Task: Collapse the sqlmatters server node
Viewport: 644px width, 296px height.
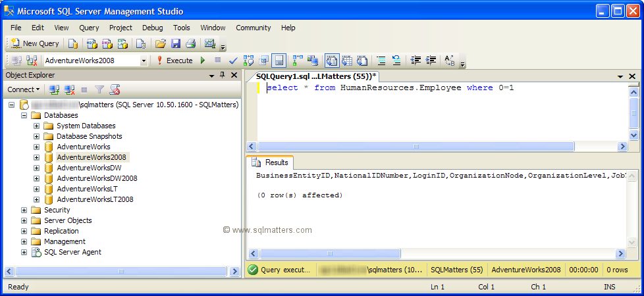Action: [x=11, y=105]
